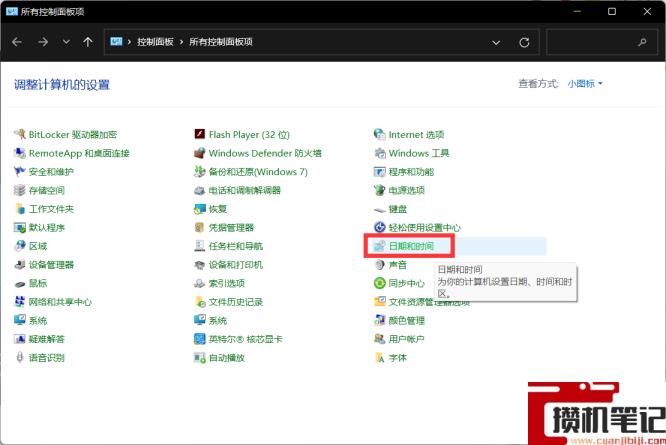The width and height of the screenshot is (666, 445).
Task: Click the Windows 工具 gear icon
Action: pyautogui.click(x=380, y=153)
